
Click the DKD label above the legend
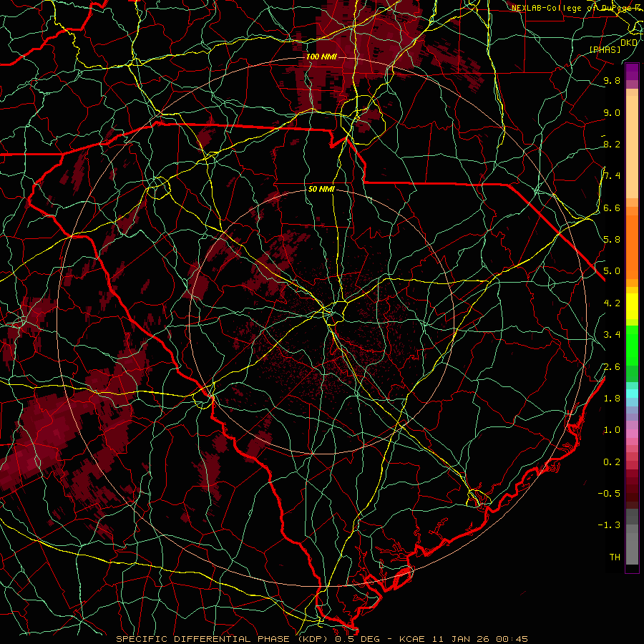pos(628,42)
